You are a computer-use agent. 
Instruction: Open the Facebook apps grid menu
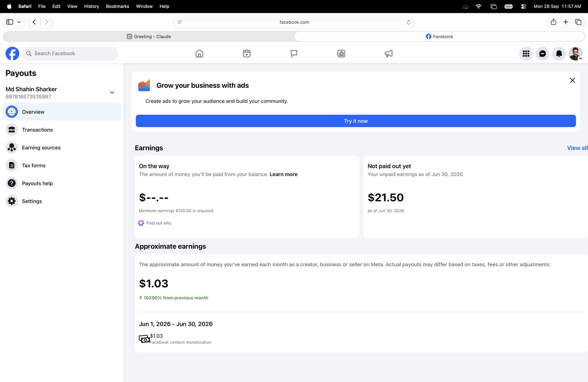coord(526,54)
